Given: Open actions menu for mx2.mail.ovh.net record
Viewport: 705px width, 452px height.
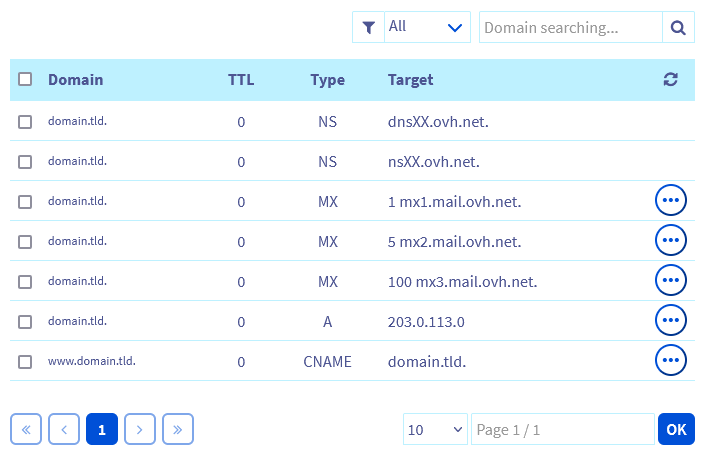Looking at the screenshot, I should [x=670, y=241].
